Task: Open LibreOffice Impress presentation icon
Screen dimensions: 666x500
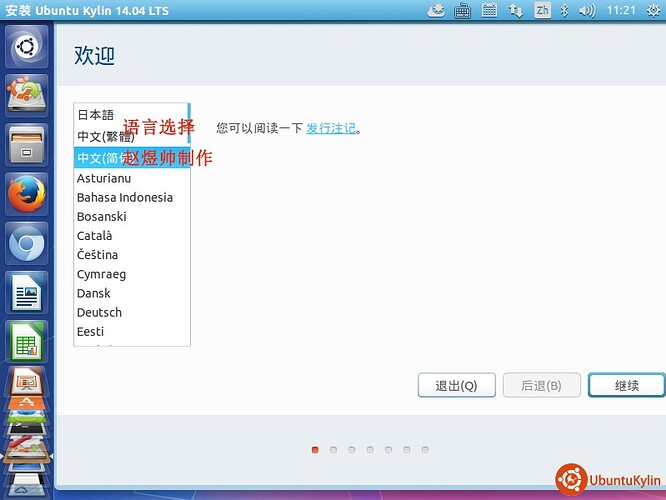Action: coord(26,381)
